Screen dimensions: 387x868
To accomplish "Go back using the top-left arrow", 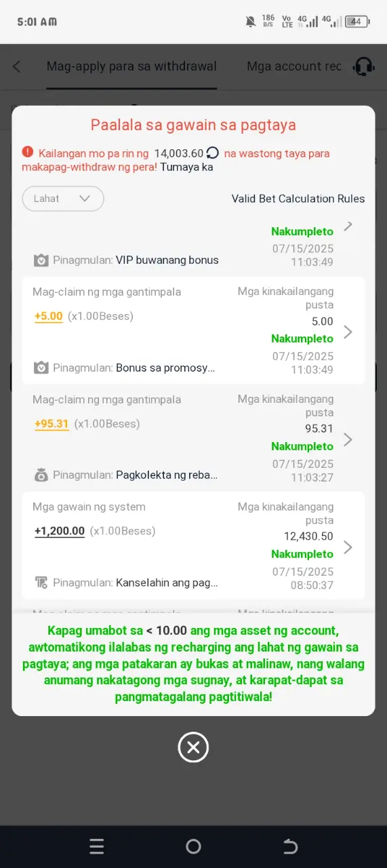I will click(17, 66).
